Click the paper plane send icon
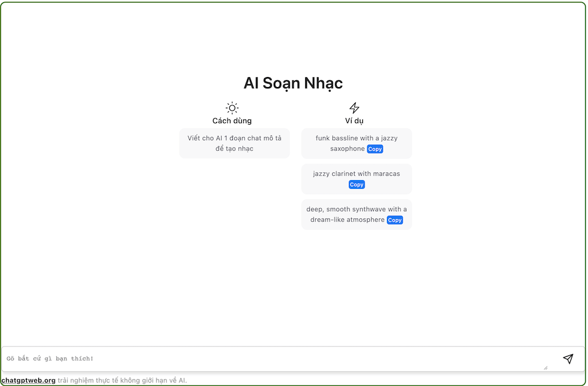 (567, 359)
